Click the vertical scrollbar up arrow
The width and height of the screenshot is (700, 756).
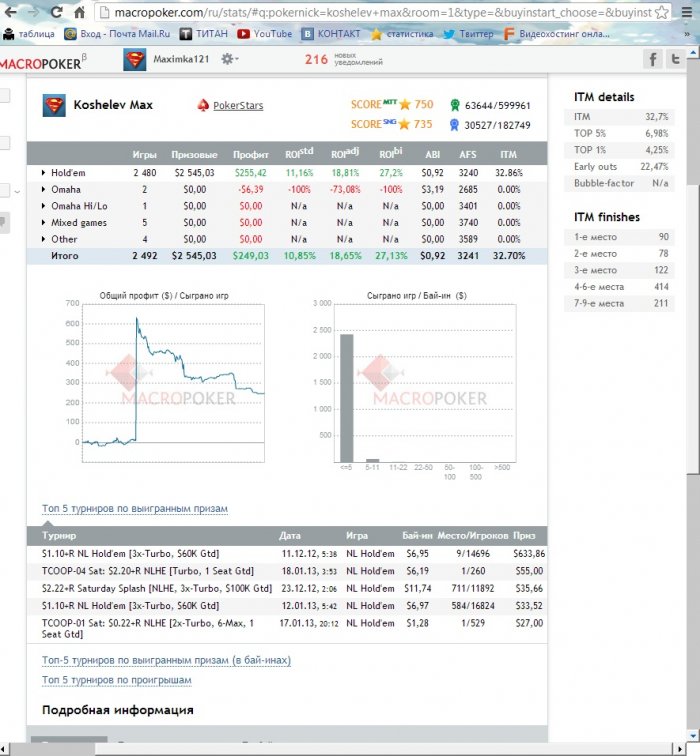click(x=694, y=52)
